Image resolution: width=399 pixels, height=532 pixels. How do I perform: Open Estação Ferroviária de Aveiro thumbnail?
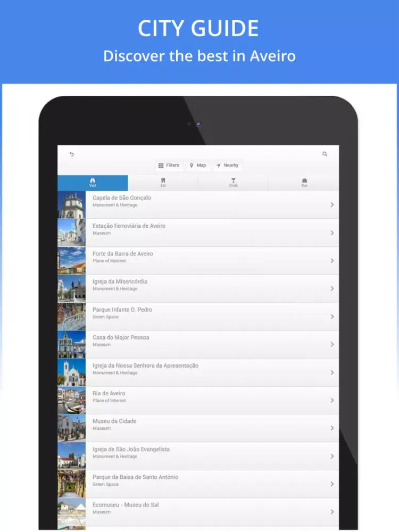[x=71, y=233]
